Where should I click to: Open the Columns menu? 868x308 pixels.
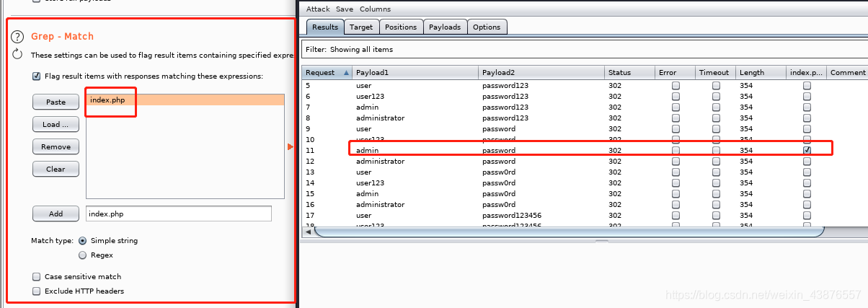coord(375,9)
